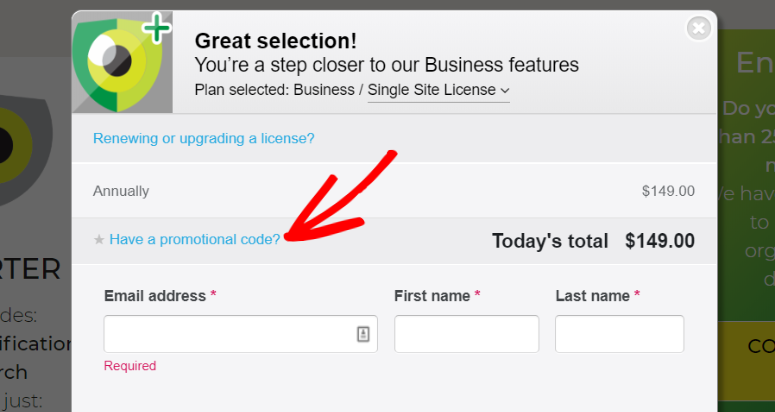Viewport: 775px width, 412px height.
Task: Click the green shield logo with plus sign
Action: (122, 62)
